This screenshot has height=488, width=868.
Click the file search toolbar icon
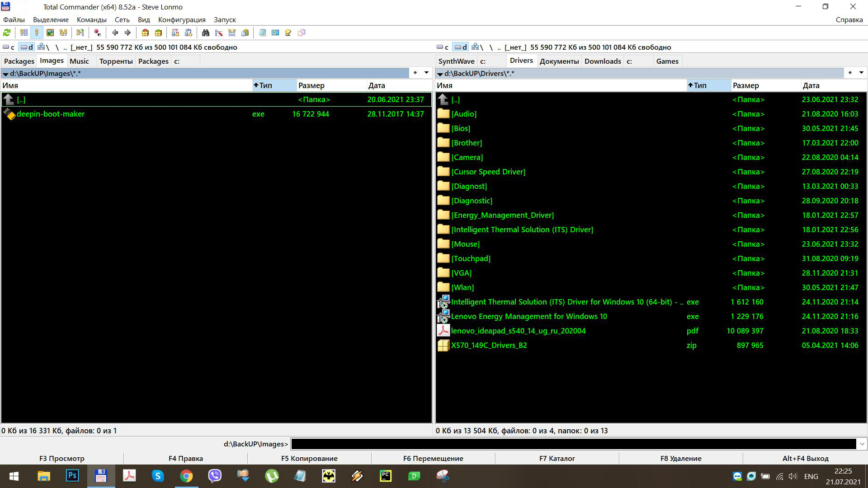[x=202, y=33]
